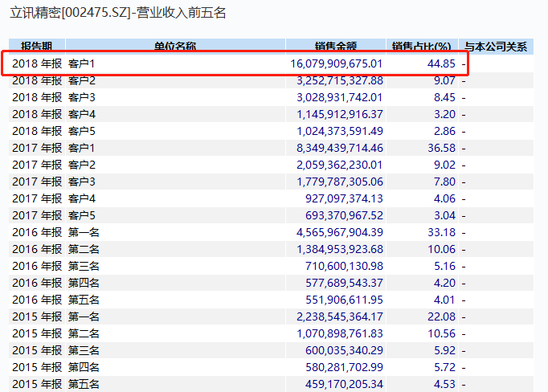Viewport: 548px width, 392px height.
Task: Click the 7.80 percentage cell
Action: tap(444, 182)
